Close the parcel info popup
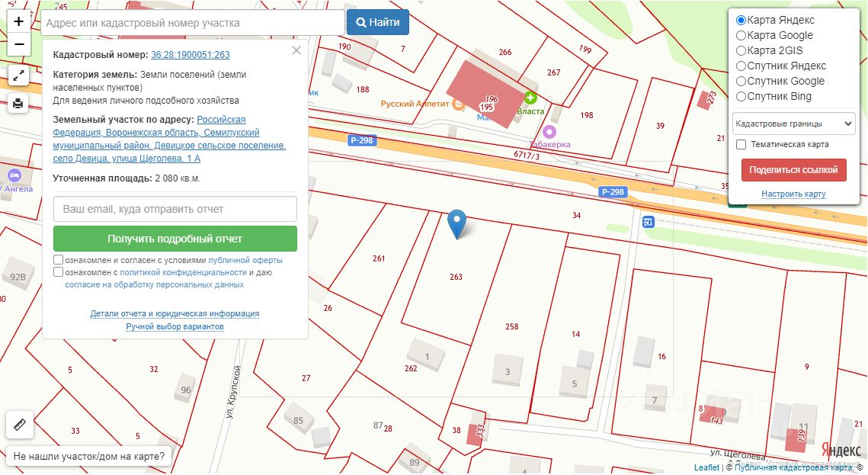 (296, 50)
